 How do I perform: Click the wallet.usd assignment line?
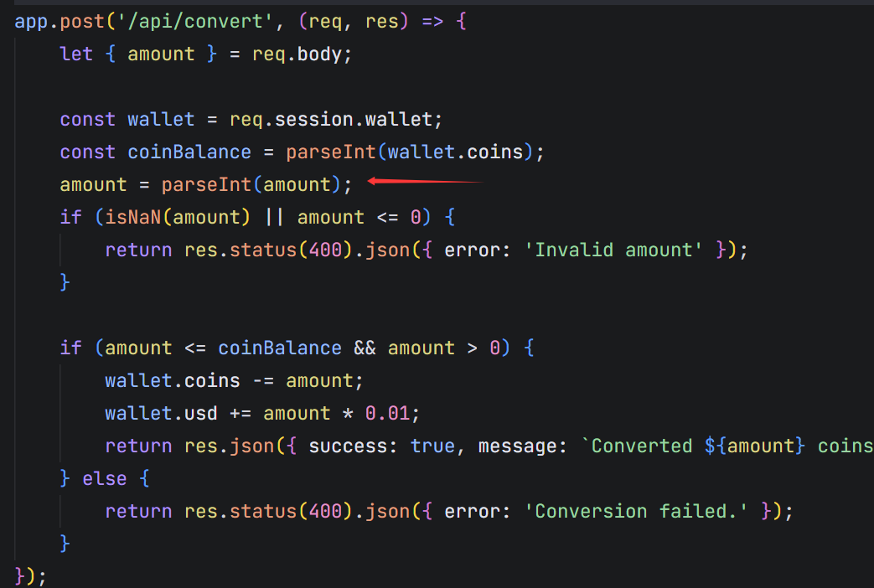(262, 413)
